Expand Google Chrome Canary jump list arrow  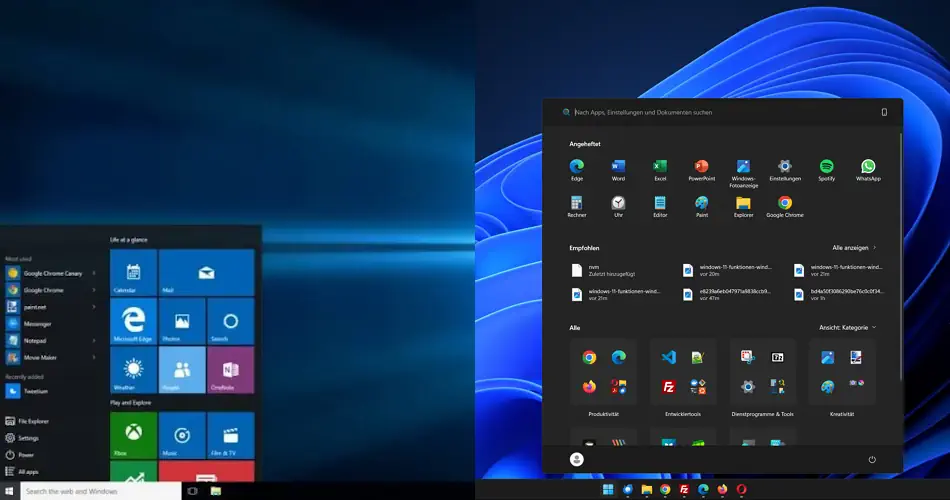click(94, 273)
